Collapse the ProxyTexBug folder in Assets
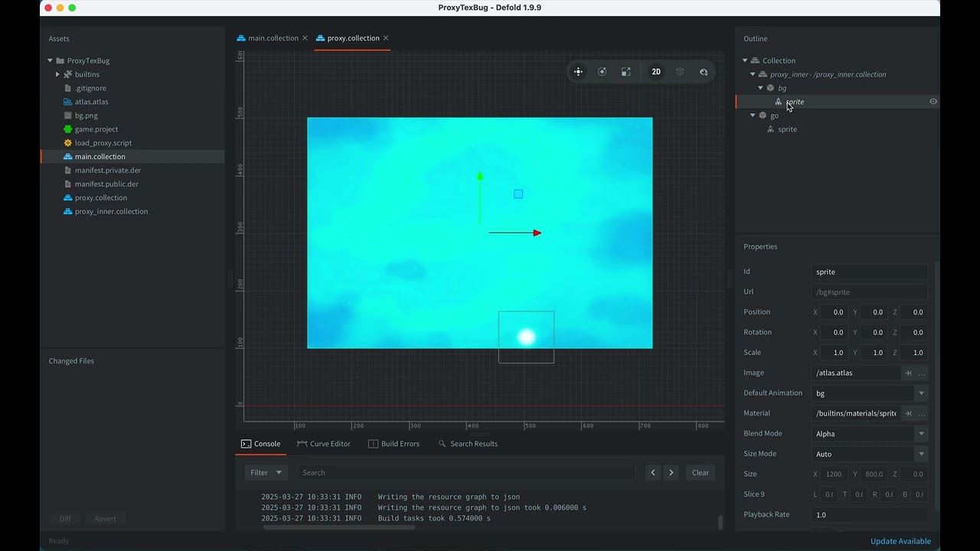This screenshot has width=980, height=551. pos(50,60)
